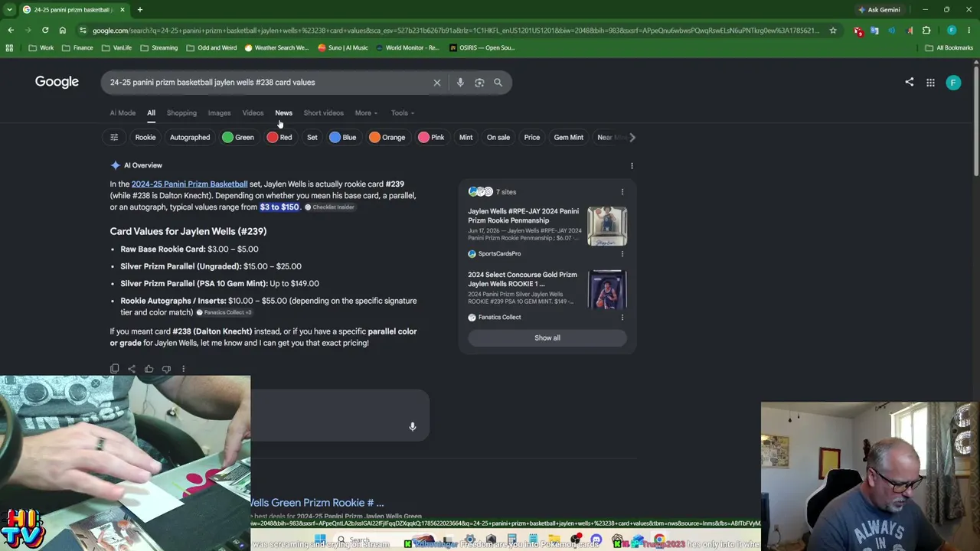Open Jaylen Wells #RPE-JAY Penmanship result
980x551 pixels.
pyautogui.click(x=524, y=216)
